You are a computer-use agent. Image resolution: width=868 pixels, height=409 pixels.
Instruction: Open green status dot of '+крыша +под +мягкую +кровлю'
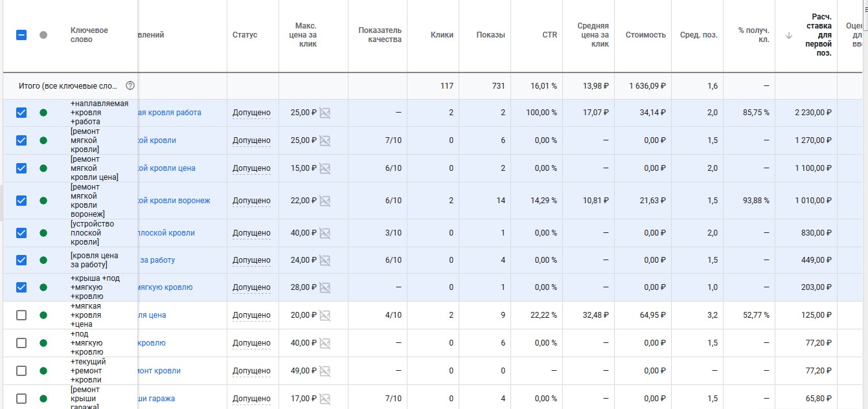(x=43, y=287)
